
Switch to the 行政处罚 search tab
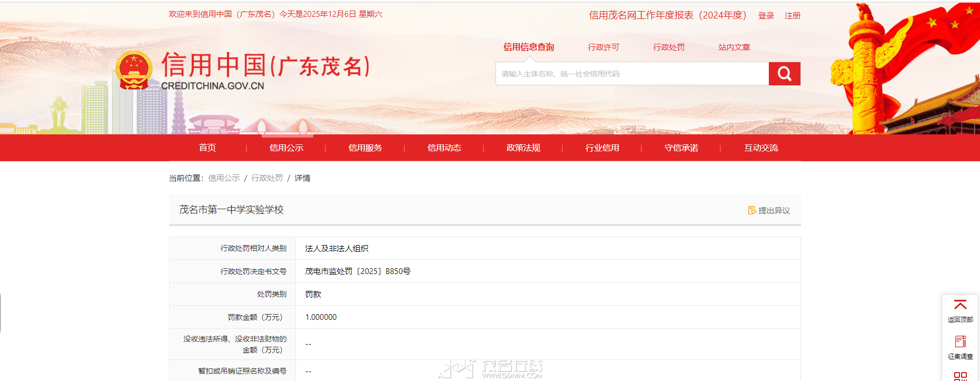click(x=669, y=47)
